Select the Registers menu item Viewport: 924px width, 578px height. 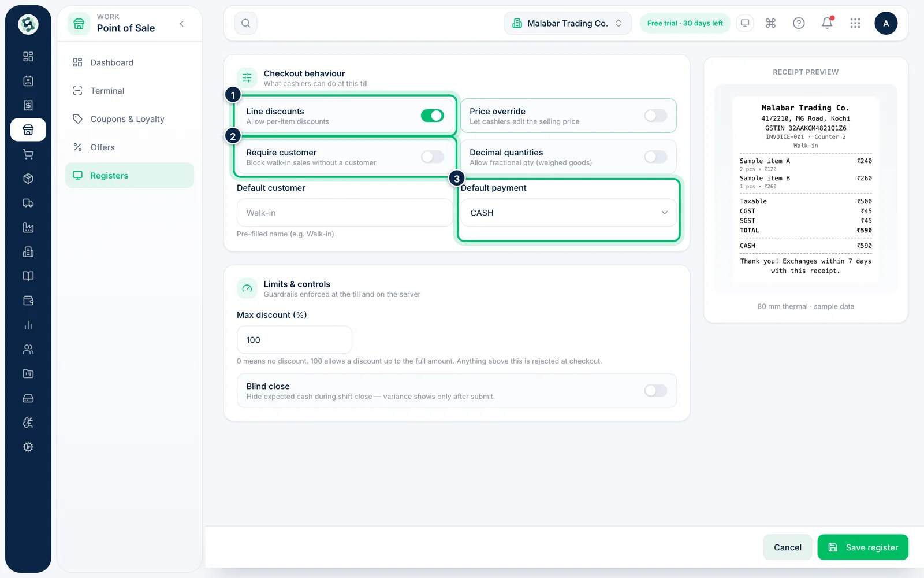(129, 175)
